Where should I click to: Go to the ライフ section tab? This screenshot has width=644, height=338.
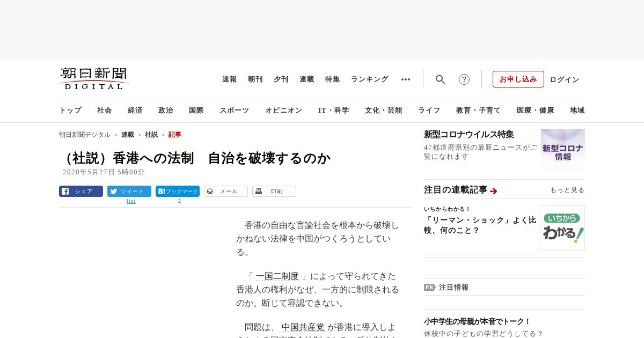[429, 111]
